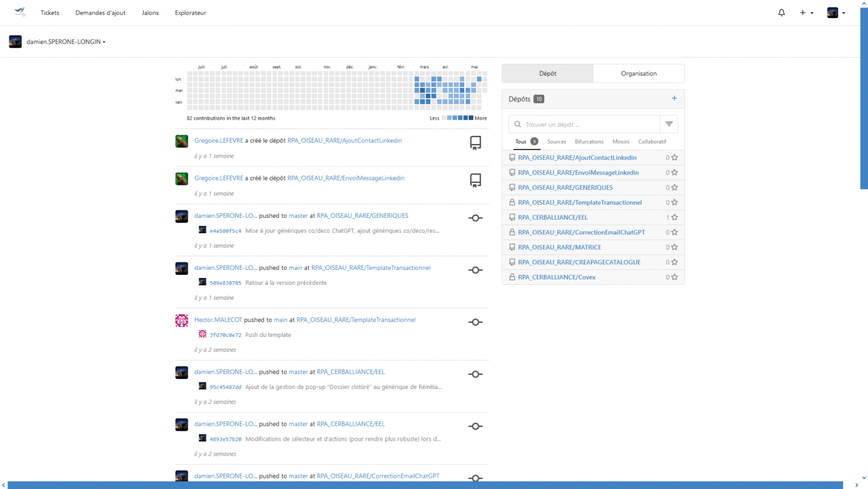Viewport: 868px width, 489px height.
Task: Click the plus icon to add a new dépôt
Action: tap(674, 99)
